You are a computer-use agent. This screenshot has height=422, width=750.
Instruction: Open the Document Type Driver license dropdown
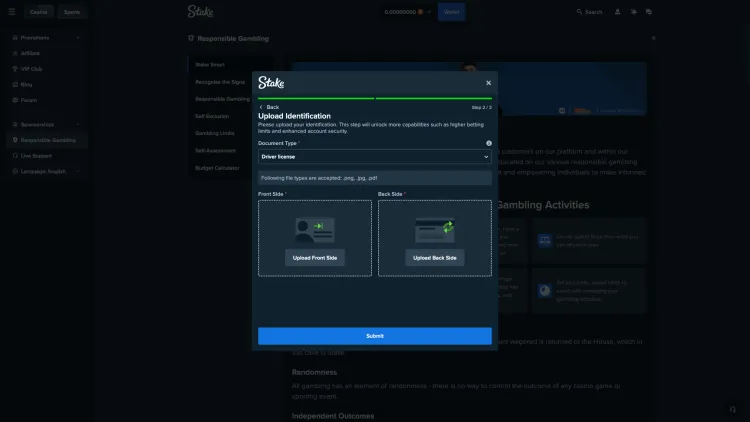(x=375, y=156)
